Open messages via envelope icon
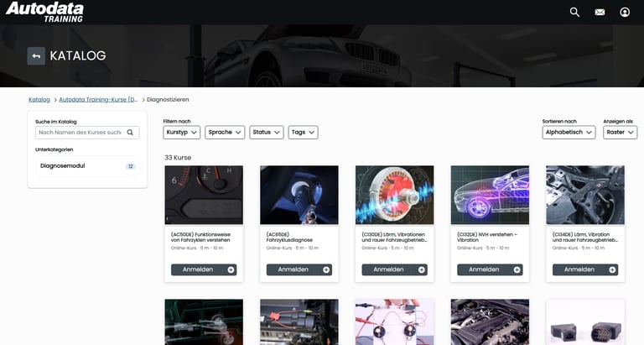The width and height of the screenshot is (644, 345). click(x=600, y=13)
